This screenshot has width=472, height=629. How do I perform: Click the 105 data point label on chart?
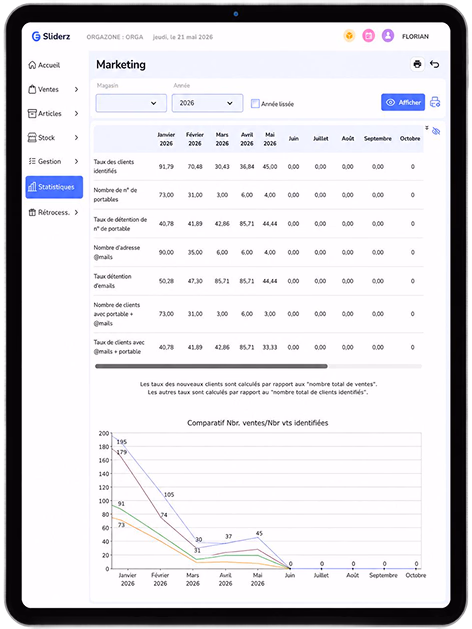point(169,495)
